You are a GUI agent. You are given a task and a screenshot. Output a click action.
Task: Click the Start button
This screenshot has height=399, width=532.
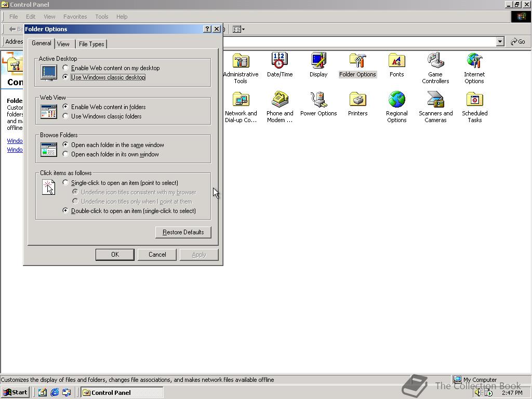[15, 393]
